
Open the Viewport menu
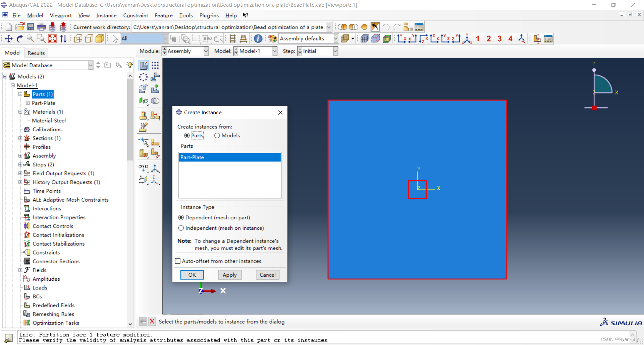click(61, 15)
